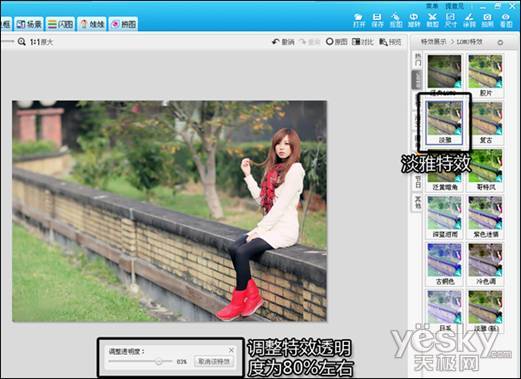Switch to the 场景 tab
The width and height of the screenshot is (521, 379).
29,24
